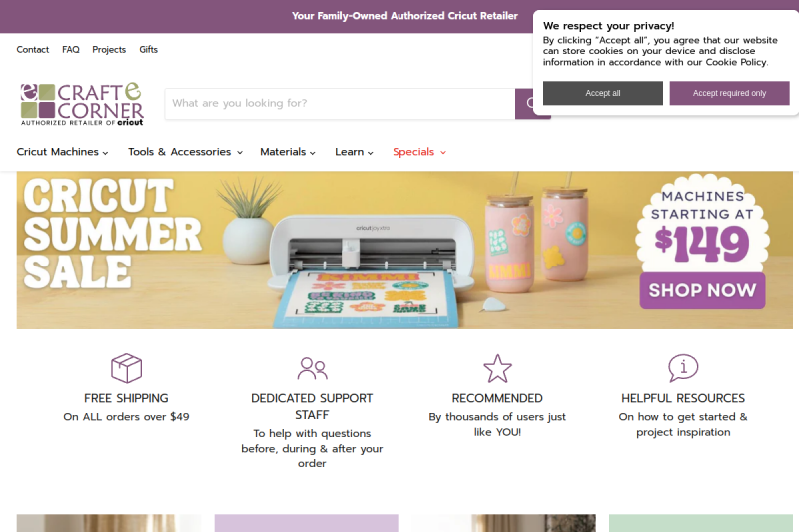Image resolution: width=799 pixels, height=532 pixels.
Task: Expand the Materials menu
Action: (288, 152)
